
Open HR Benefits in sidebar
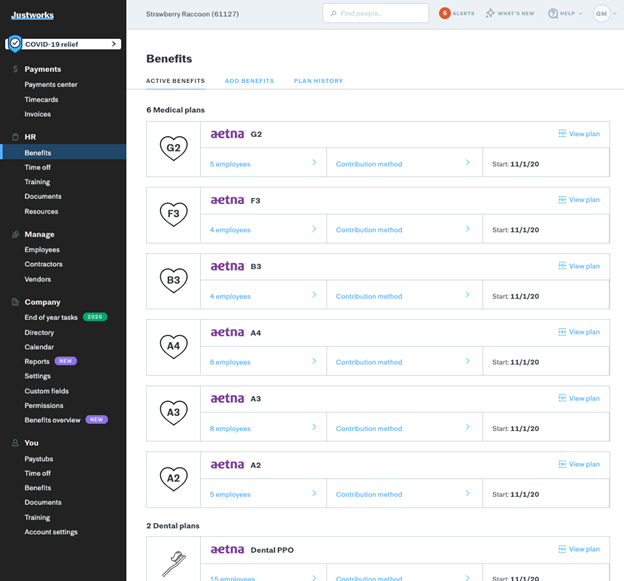pos(63,153)
